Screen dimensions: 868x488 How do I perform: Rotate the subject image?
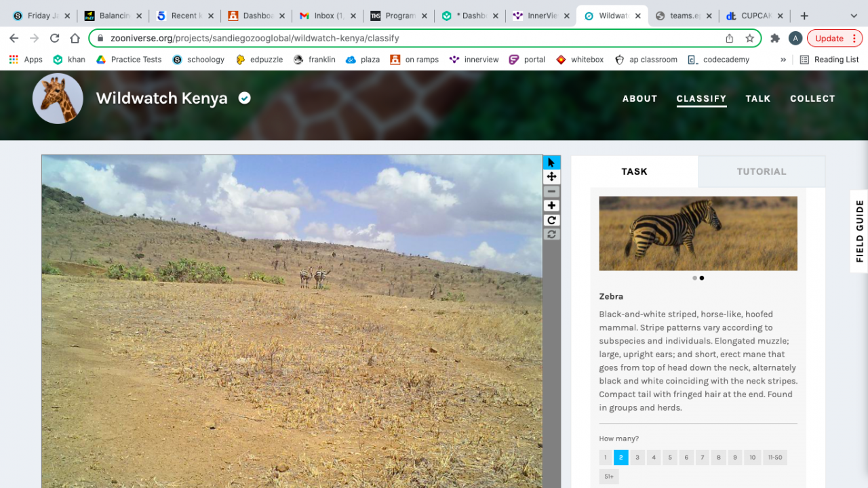pyautogui.click(x=551, y=220)
